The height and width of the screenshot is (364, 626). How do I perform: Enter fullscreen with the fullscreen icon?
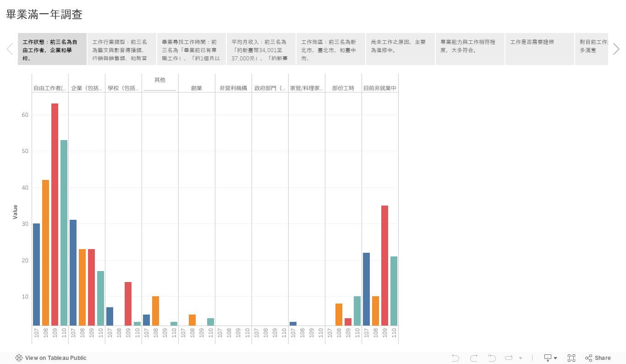tap(571, 358)
